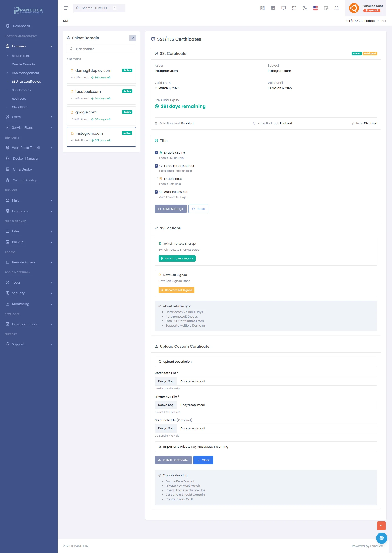Collapse sidebar with hamburger menu icon
This screenshot has height=553, width=392.
(x=66, y=8)
